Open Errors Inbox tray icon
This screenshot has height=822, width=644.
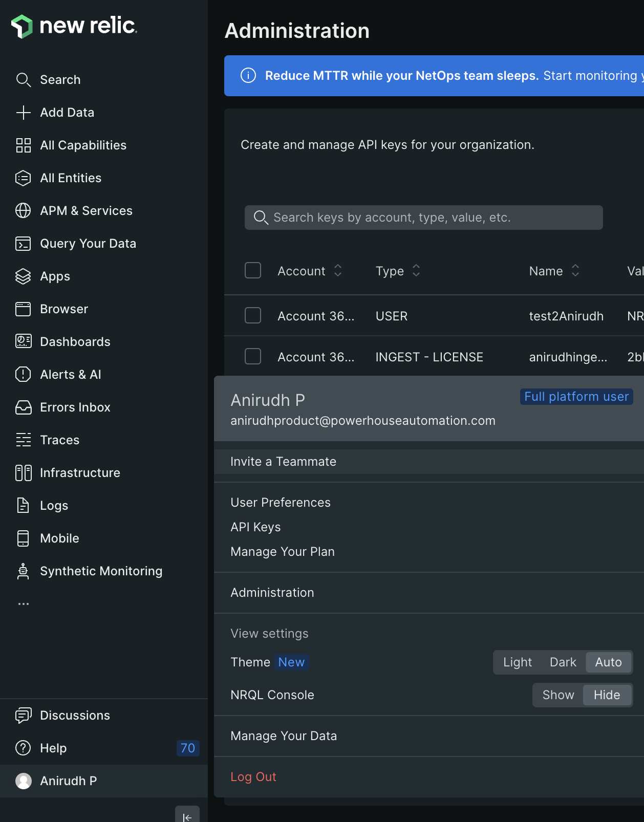(x=23, y=407)
